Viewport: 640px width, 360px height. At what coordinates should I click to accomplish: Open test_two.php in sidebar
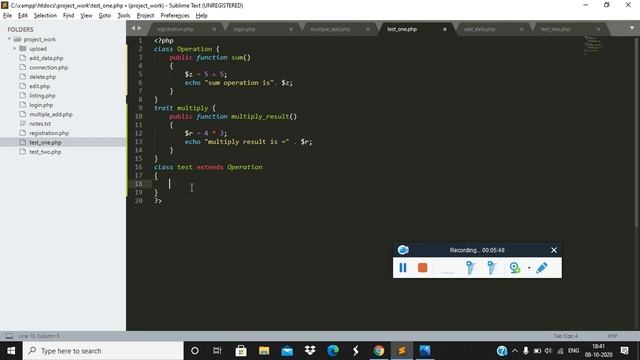coord(45,152)
